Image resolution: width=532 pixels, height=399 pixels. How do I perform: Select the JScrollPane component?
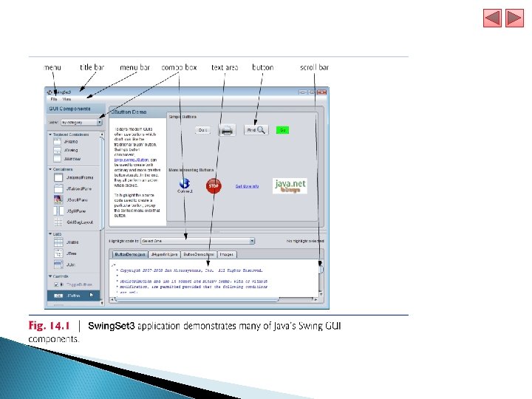(71, 199)
